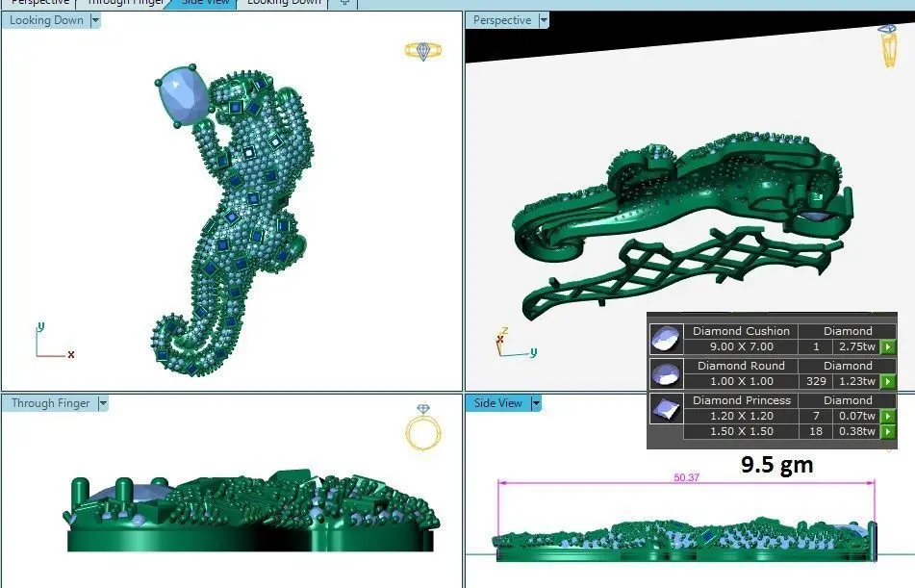Select the '18' quantity cell

pos(816,431)
